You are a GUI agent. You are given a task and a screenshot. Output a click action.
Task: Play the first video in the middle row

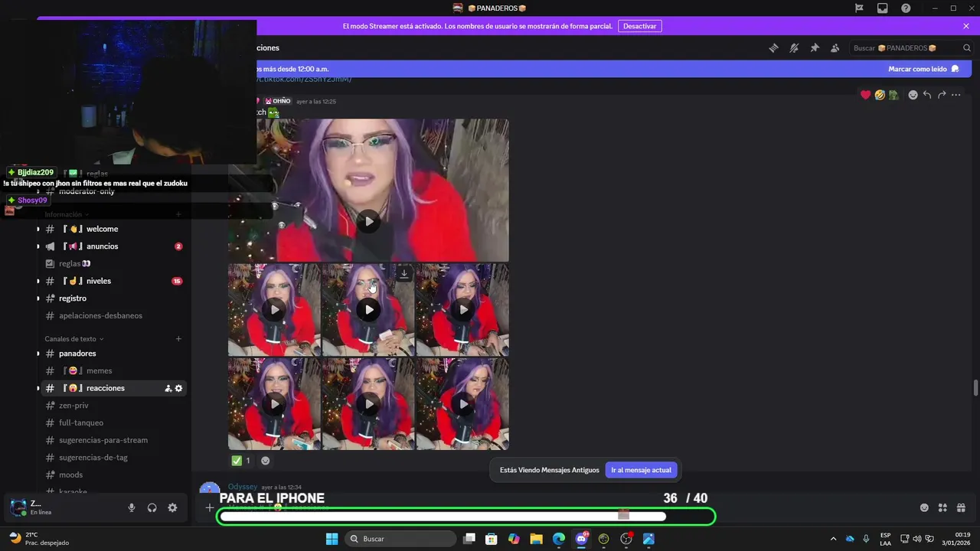tap(274, 310)
